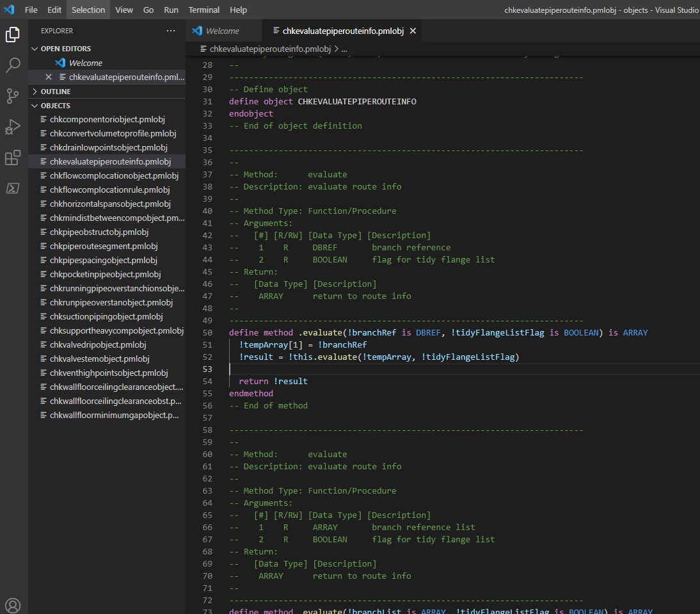The height and width of the screenshot is (614, 700).
Task: Select the chkevaluatepiperouteinfo.pmlobj editor tab
Action: (343, 31)
